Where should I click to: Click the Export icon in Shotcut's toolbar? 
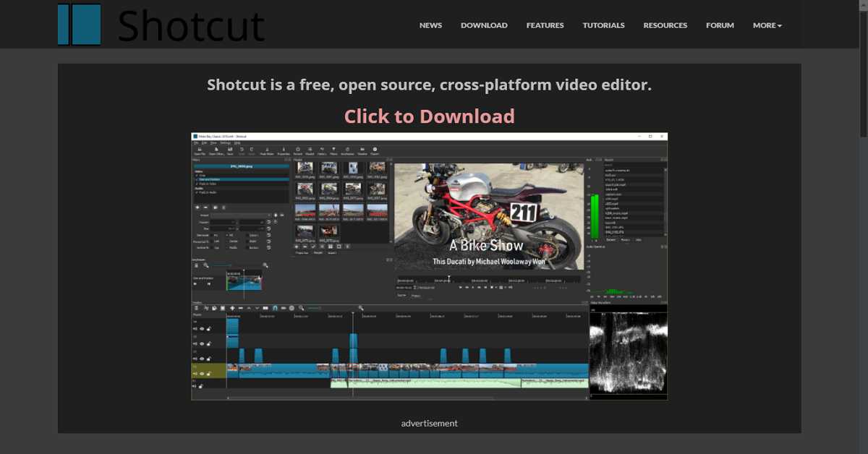click(x=375, y=150)
